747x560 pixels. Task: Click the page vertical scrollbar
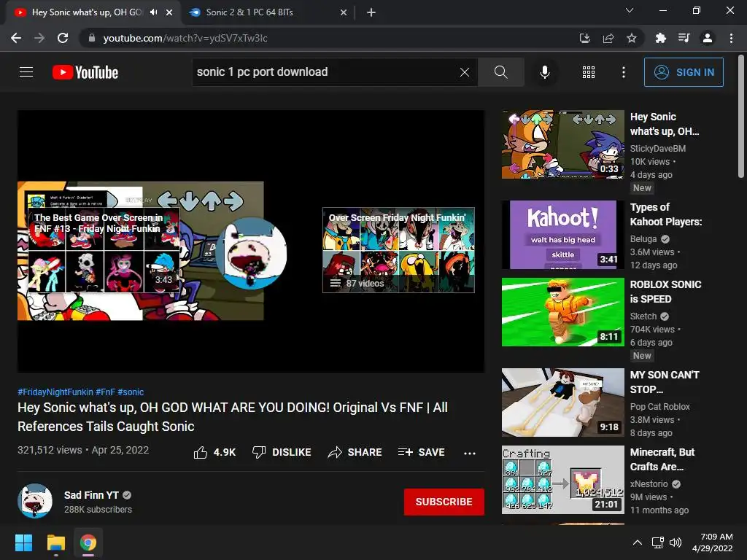coord(741,117)
